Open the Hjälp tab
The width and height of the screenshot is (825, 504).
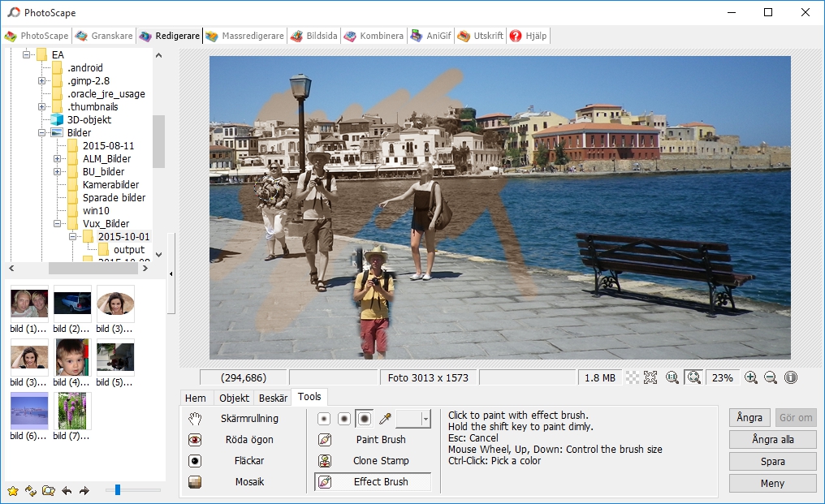coord(529,36)
